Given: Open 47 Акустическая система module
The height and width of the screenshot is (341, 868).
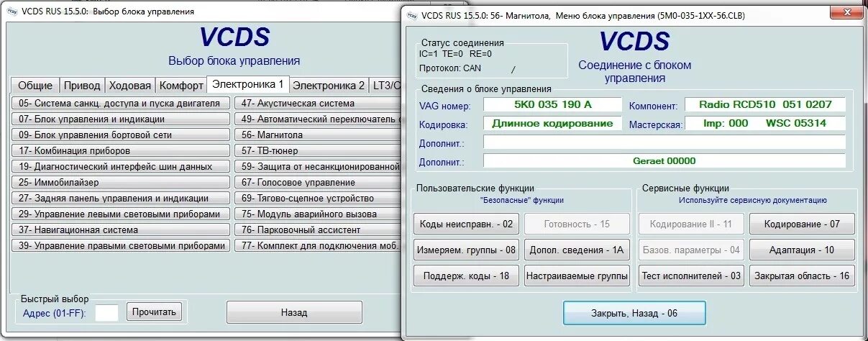Looking at the screenshot, I should [x=318, y=103].
